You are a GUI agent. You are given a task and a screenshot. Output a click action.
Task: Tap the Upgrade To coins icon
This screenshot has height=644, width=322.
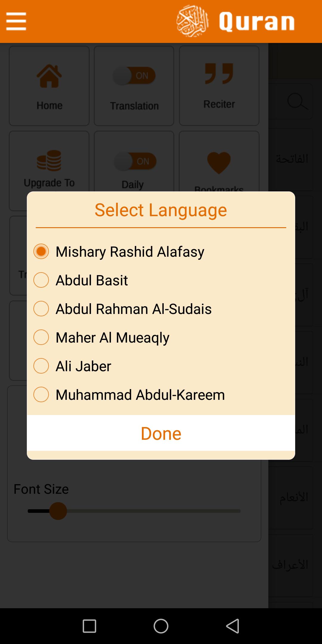click(x=49, y=160)
